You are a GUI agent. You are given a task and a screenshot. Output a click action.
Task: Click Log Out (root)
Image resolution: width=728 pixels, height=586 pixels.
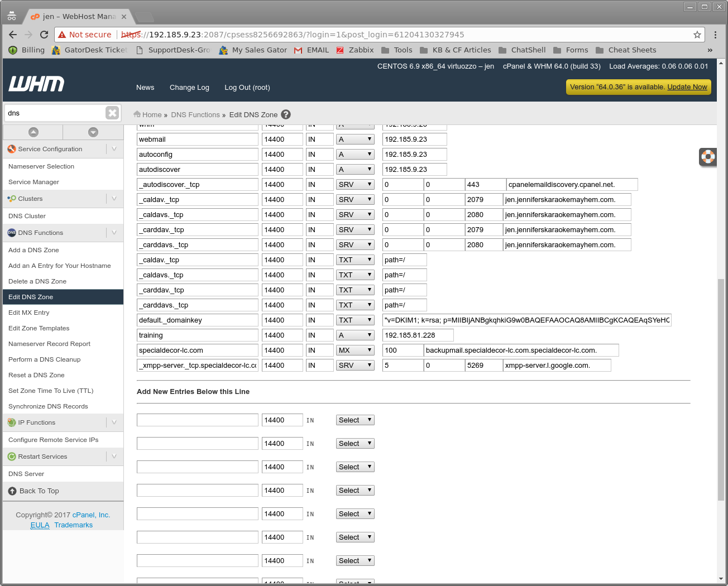point(247,88)
